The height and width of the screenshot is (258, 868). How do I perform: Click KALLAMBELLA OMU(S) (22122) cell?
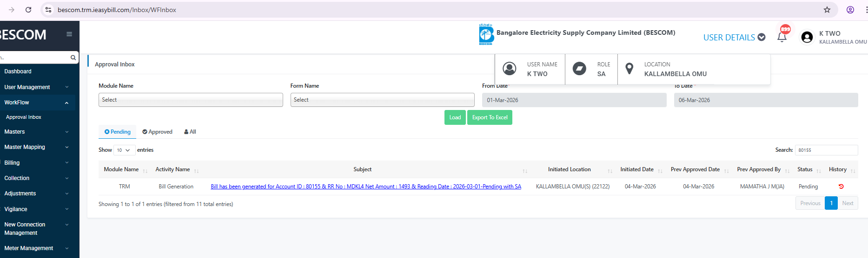point(573,187)
